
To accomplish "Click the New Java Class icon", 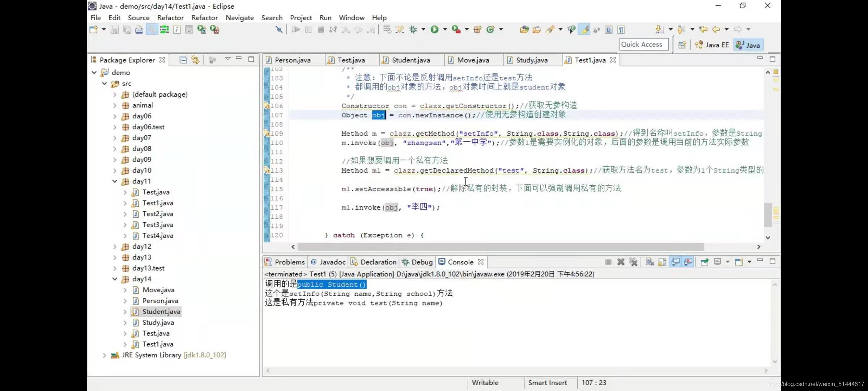I will pos(490,30).
